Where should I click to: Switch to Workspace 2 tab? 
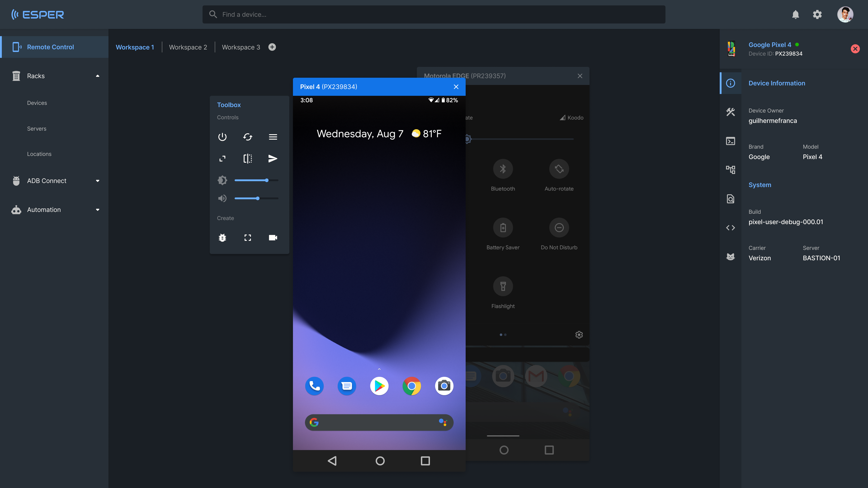click(188, 47)
